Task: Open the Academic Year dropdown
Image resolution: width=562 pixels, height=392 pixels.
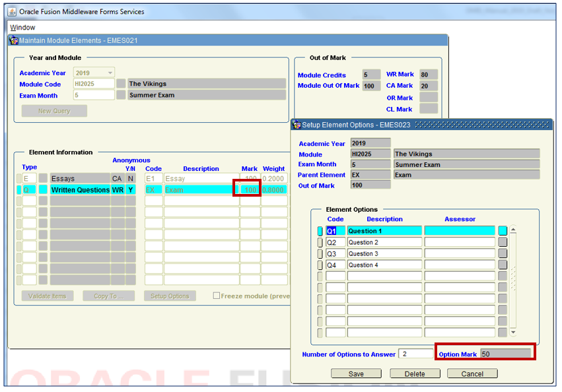Action: [x=110, y=73]
